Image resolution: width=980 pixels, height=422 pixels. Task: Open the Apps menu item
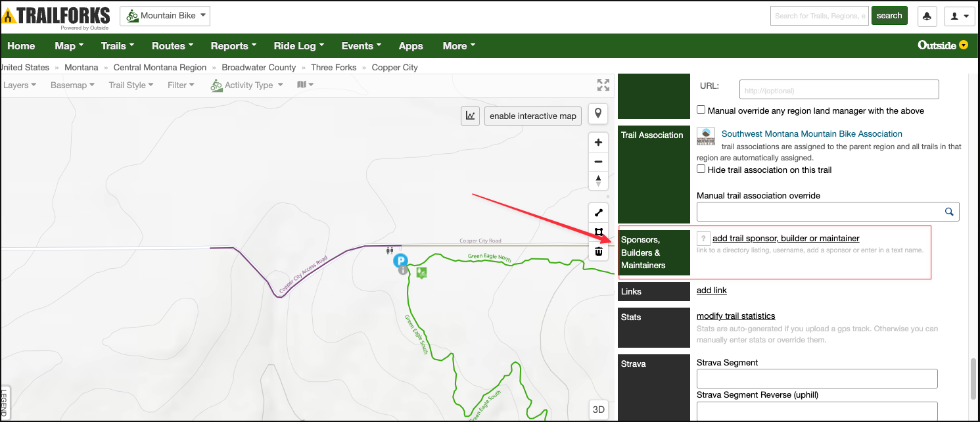click(x=411, y=46)
